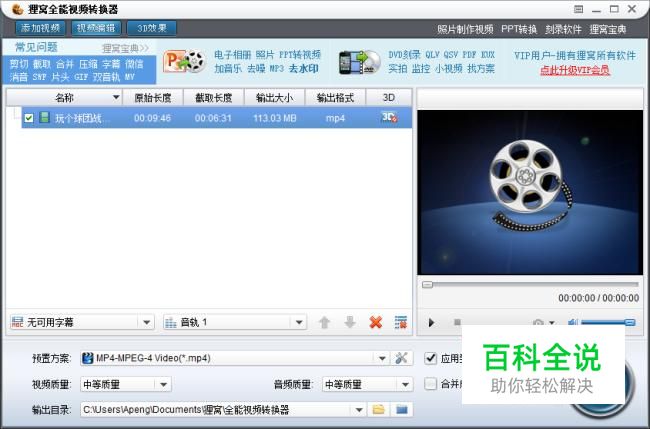The height and width of the screenshot is (429, 650).
Task: Click the 截取长度 column header
Action: point(213,98)
